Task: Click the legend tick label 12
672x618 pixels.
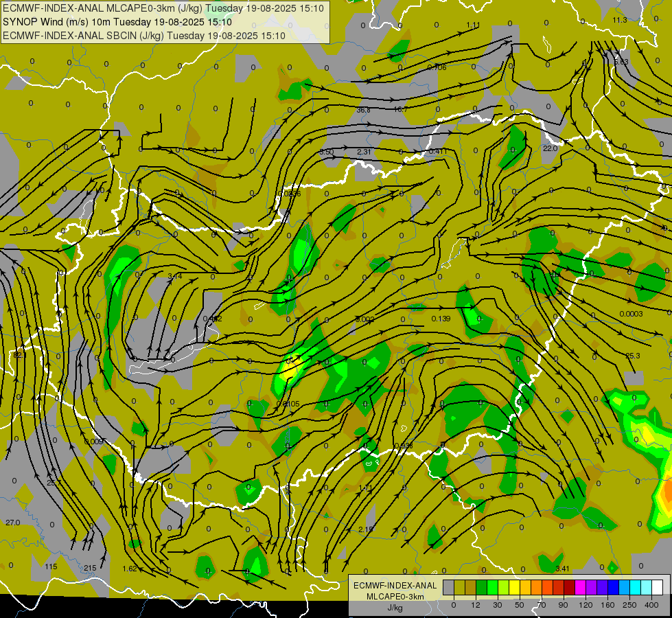Action: point(476,605)
